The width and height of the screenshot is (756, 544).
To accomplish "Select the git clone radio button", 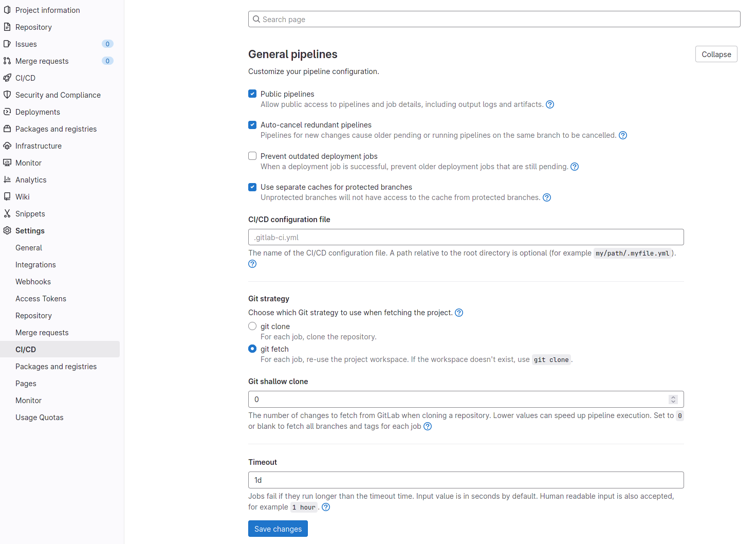I will point(252,326).
